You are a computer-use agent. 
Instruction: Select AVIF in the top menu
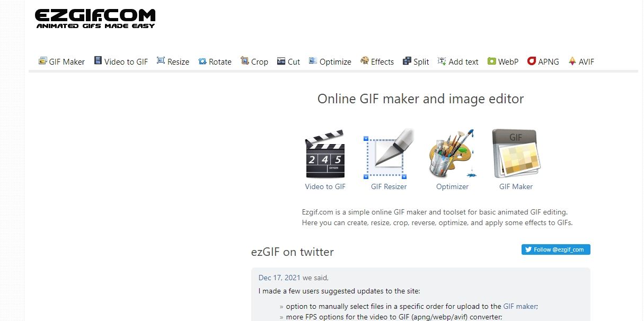pos(586,62)
